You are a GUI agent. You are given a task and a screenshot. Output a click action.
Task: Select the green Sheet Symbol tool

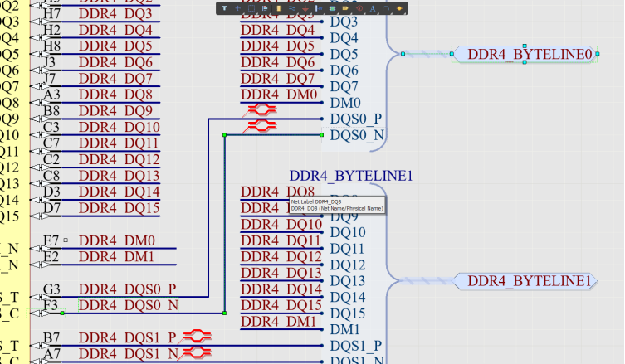[x=332, y=8]
